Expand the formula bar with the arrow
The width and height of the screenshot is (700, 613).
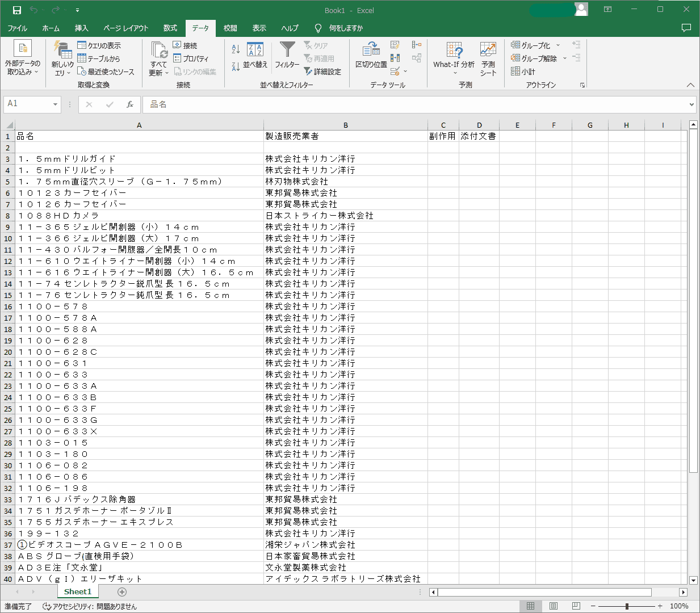[x=691, y=104]
